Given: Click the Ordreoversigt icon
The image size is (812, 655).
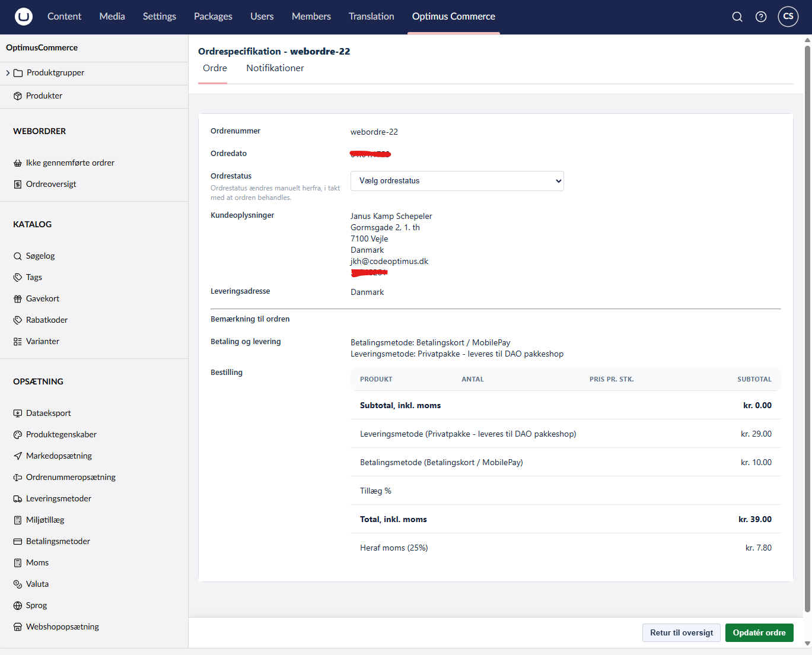Looking at the screenshot, I should coord(18,185).
